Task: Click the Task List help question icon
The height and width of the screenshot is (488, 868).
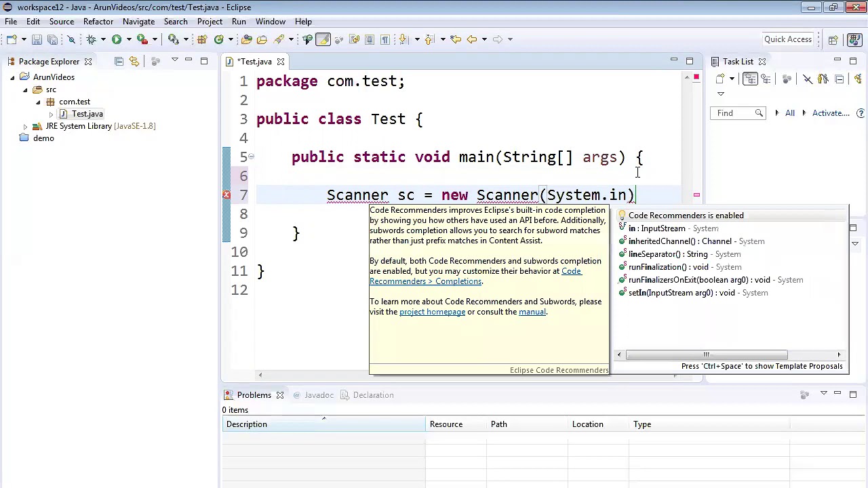Action: (x=860, y=113)
